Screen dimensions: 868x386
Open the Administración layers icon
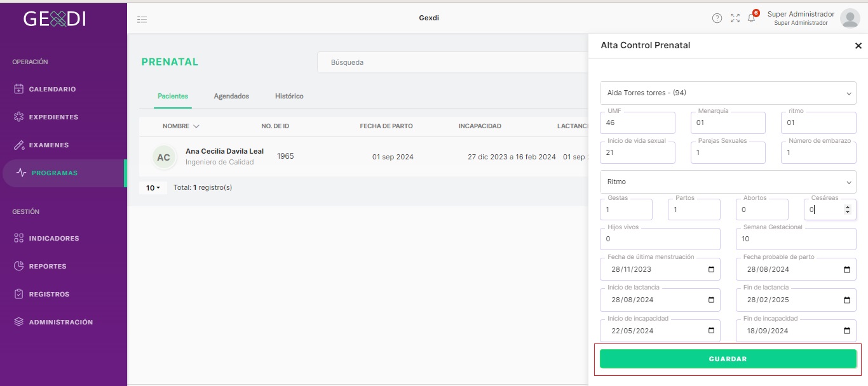[x=19, y=322]
